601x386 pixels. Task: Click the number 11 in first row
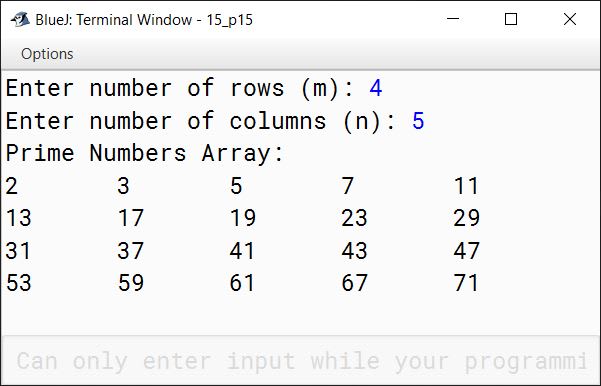466,186
